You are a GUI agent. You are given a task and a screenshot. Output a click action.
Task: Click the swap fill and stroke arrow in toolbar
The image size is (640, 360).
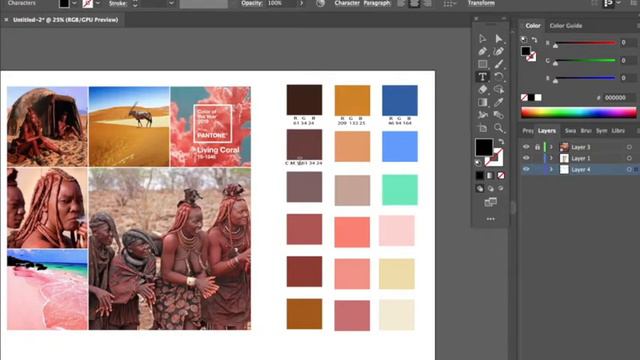point(501,142)
